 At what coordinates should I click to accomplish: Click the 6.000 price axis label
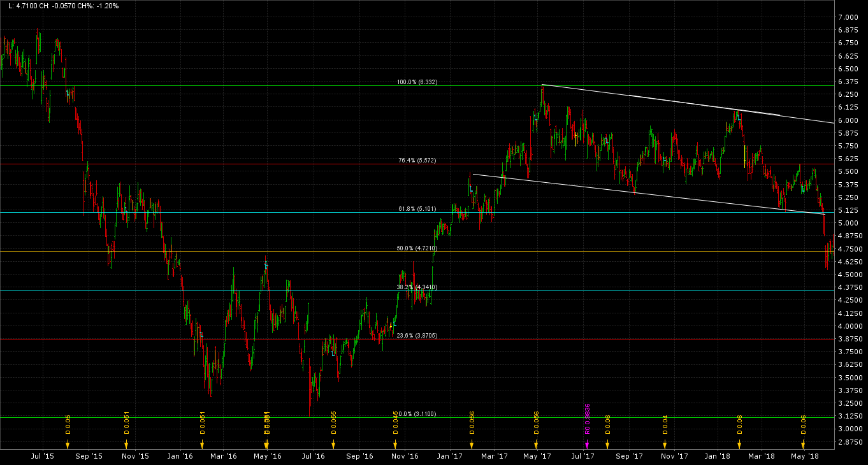pos(848,120)
